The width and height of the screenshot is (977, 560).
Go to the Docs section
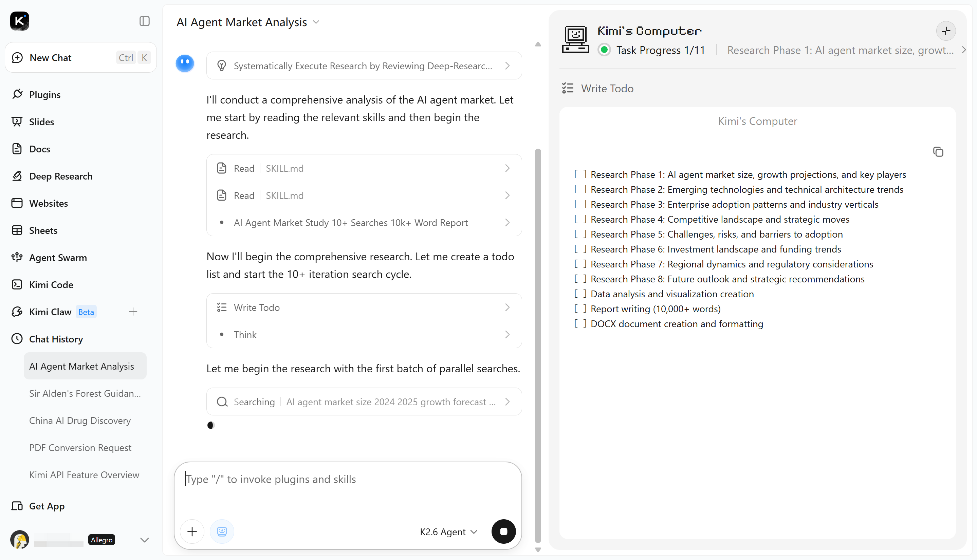click(x=40, y=149)
